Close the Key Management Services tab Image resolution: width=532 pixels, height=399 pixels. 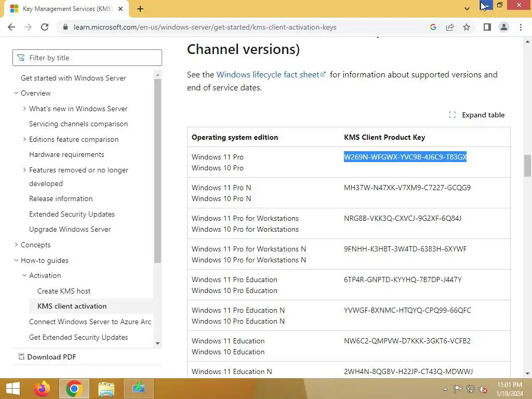click(x=121, y=9)
